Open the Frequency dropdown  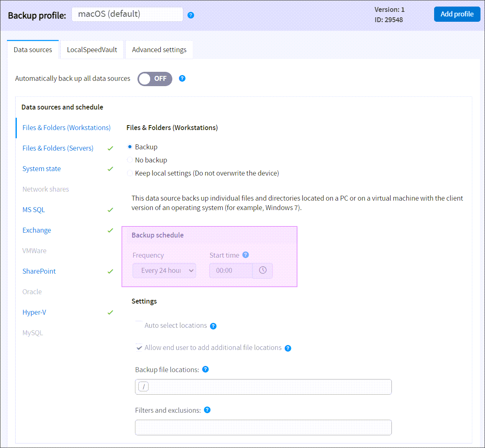click(x=164, y=270)
